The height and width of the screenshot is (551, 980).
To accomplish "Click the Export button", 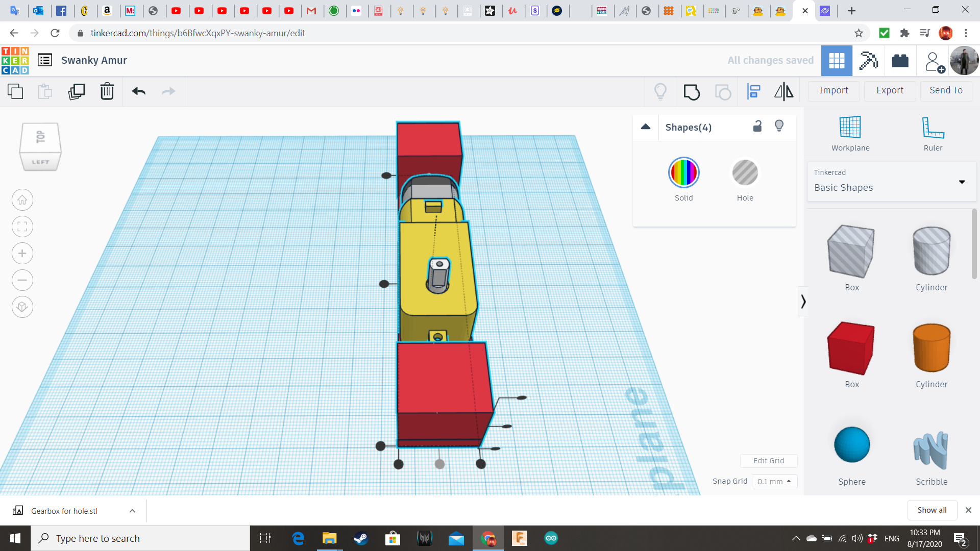I will [x=889, y=90].
